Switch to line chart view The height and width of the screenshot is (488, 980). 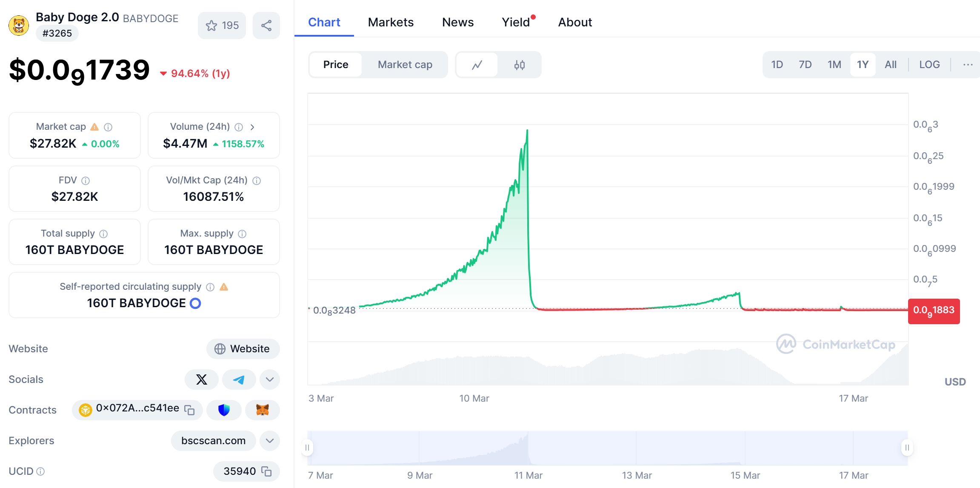tap(477, 65)
